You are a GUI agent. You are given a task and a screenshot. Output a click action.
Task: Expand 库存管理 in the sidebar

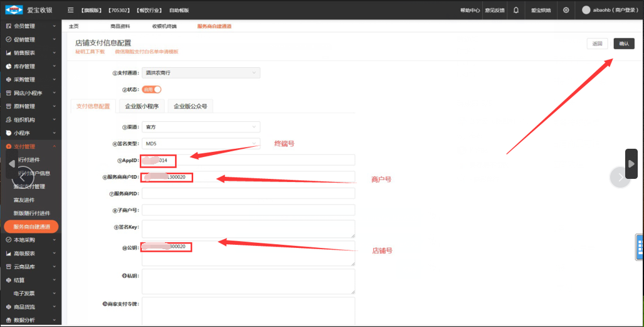[x=30, y=66]
